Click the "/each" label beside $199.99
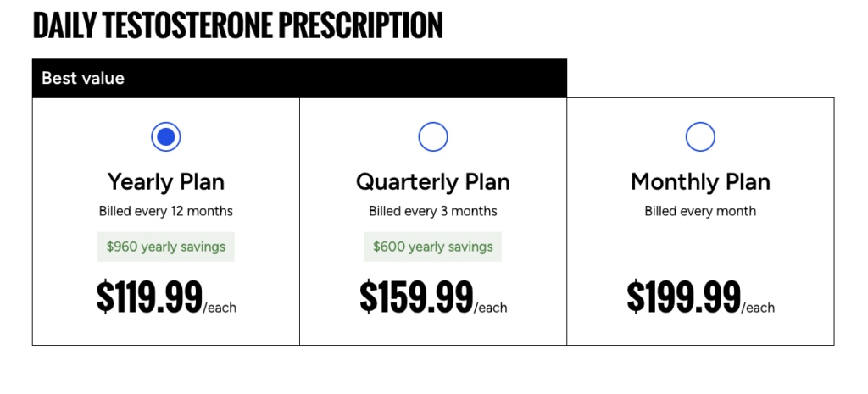 (759, 308)
